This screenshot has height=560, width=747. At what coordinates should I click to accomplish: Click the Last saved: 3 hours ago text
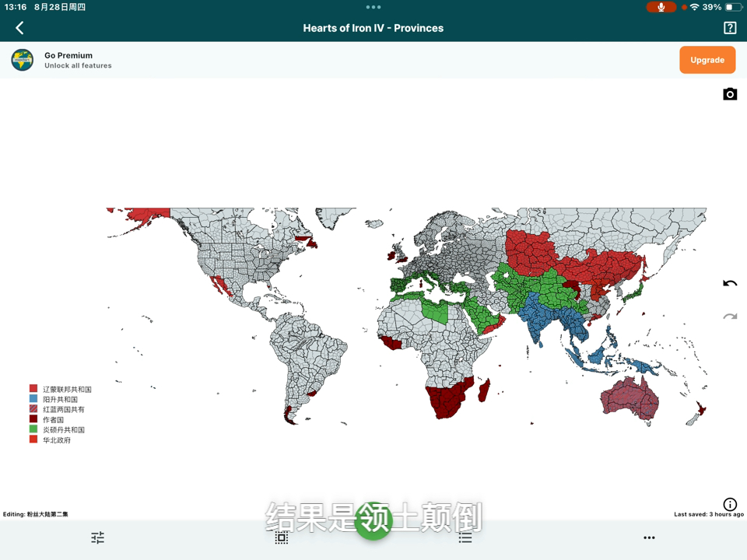click(708, 514)
